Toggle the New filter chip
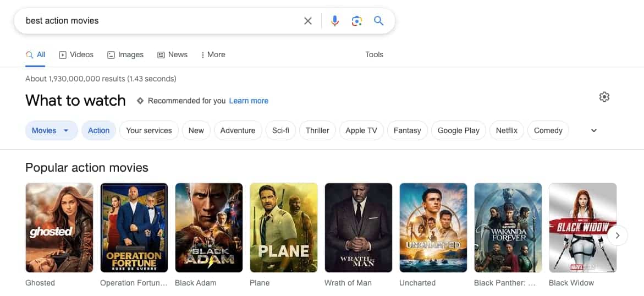 [196, 130]
